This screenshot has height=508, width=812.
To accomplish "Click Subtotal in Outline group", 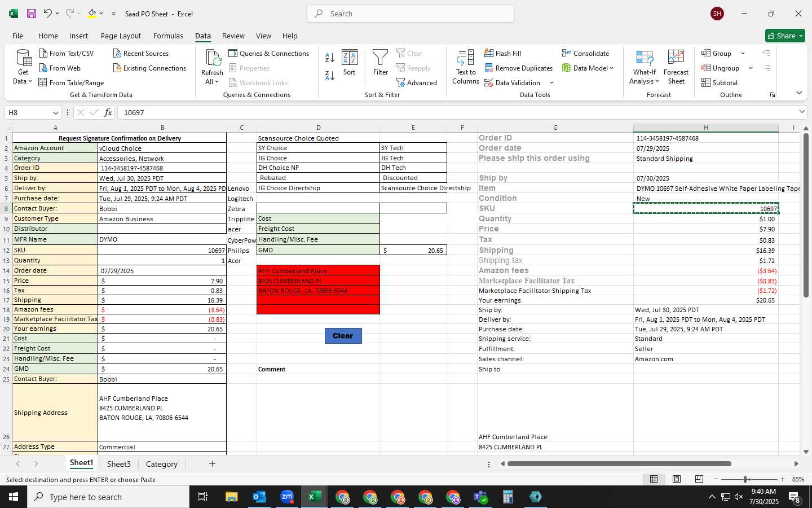I will [x=720, y=83].
